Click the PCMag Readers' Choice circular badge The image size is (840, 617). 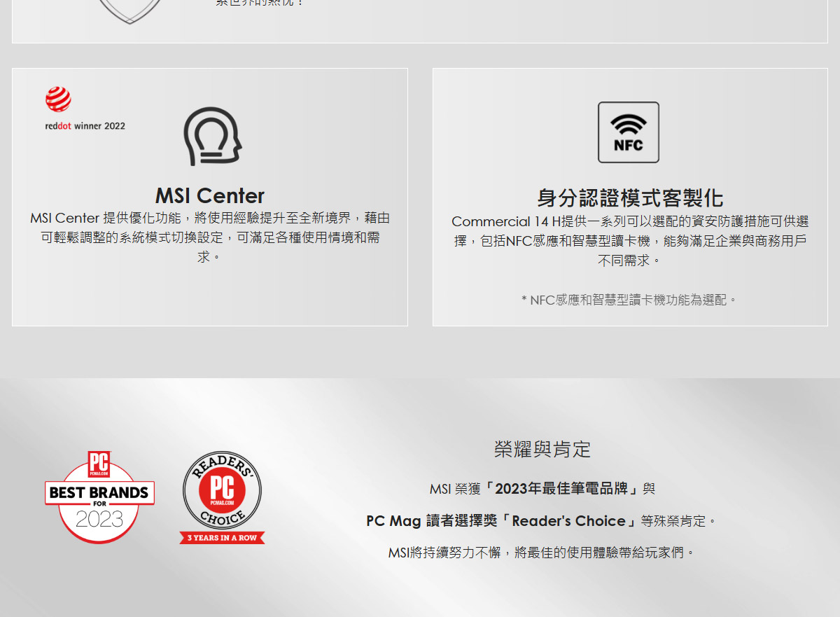222,489
